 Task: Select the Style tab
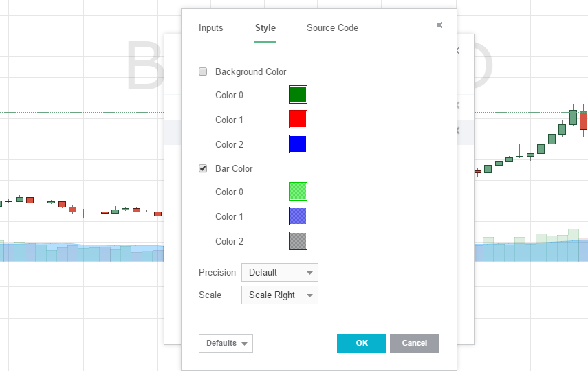[x=265, y=28]
